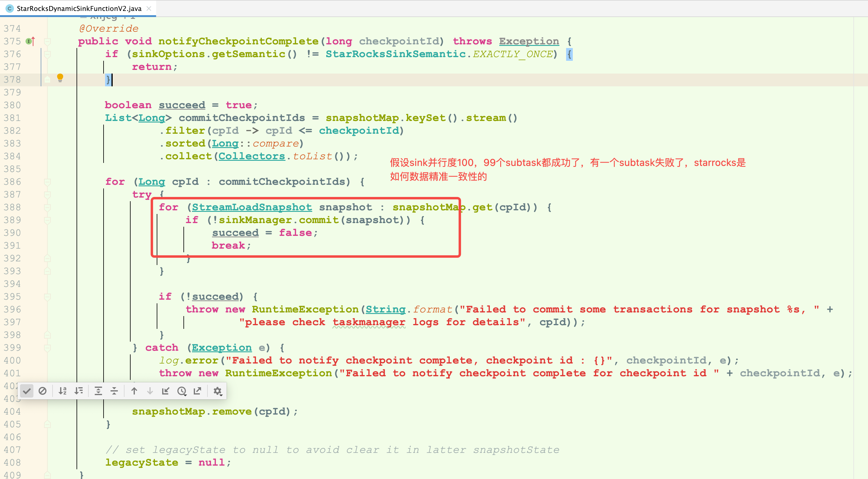Click the 'taskmanager' typo-underlined word
The height and width of the screenshot is (479, 868).
[369, 322]
